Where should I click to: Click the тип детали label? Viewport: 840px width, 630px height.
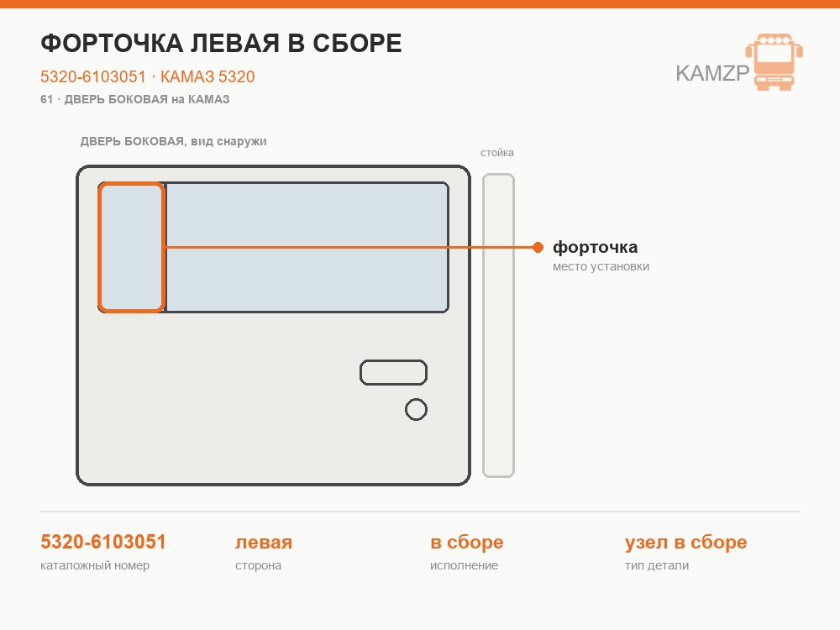point(657,565)
